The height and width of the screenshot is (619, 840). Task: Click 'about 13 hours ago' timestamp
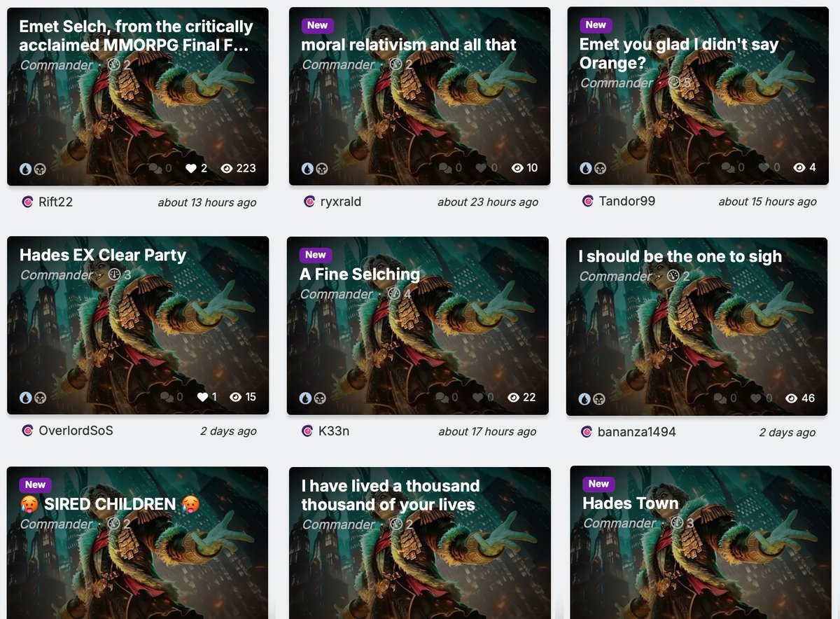pyautogui.click(x=207, y=203)
